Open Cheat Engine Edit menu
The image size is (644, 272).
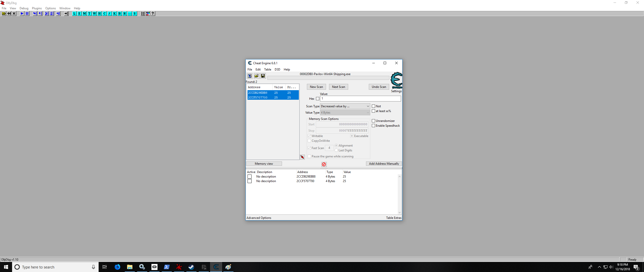[x=258, y=70]
